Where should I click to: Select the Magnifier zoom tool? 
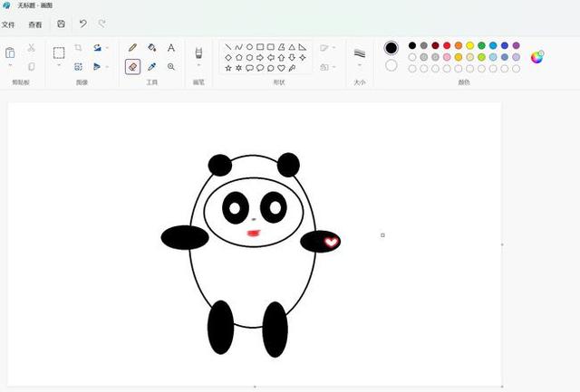pos(171,67)
